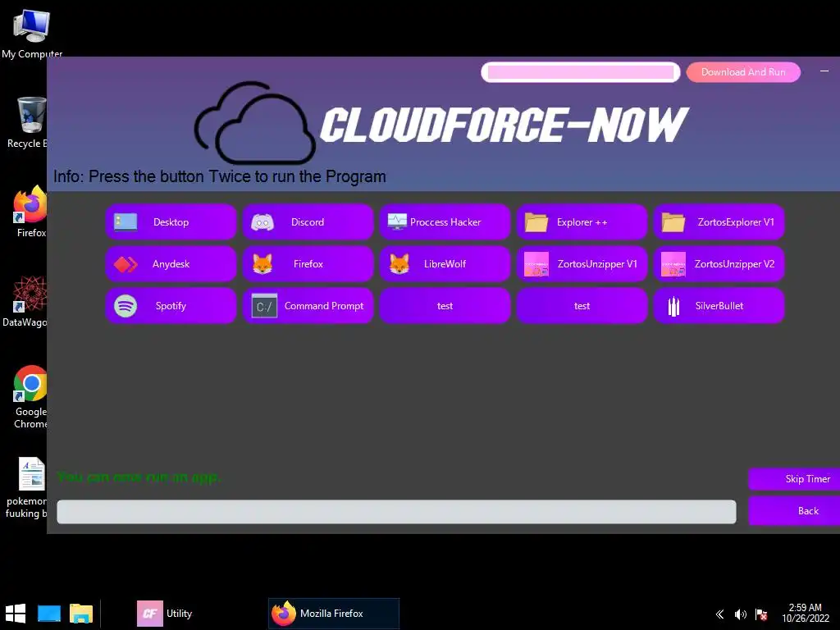Minimize the CloudForce-Now window

[x=824, y=71]
